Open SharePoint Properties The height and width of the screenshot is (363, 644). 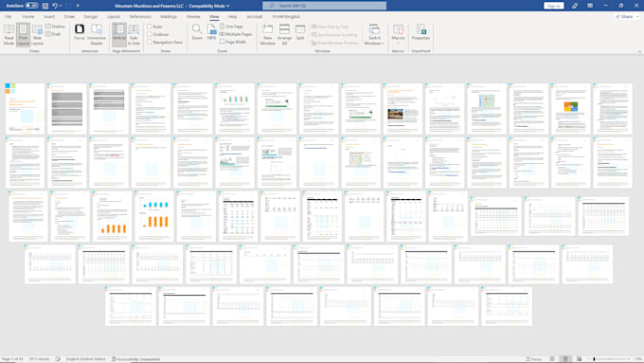pyautogui.click(x=420, y=32)
